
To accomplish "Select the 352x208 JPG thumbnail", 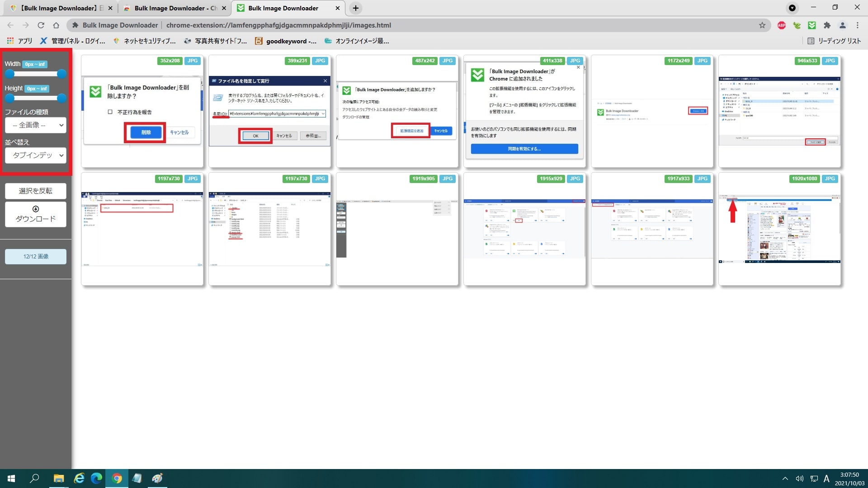I will coord(142,111).
